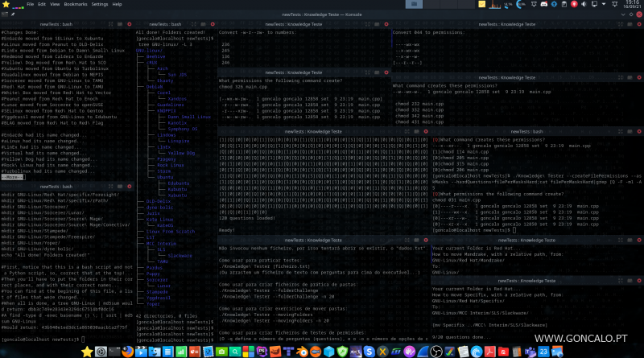The height and width of the screenshot is (358, 644).
Task: Open the Bookmarks menu
Action: [x=74, y=4]
